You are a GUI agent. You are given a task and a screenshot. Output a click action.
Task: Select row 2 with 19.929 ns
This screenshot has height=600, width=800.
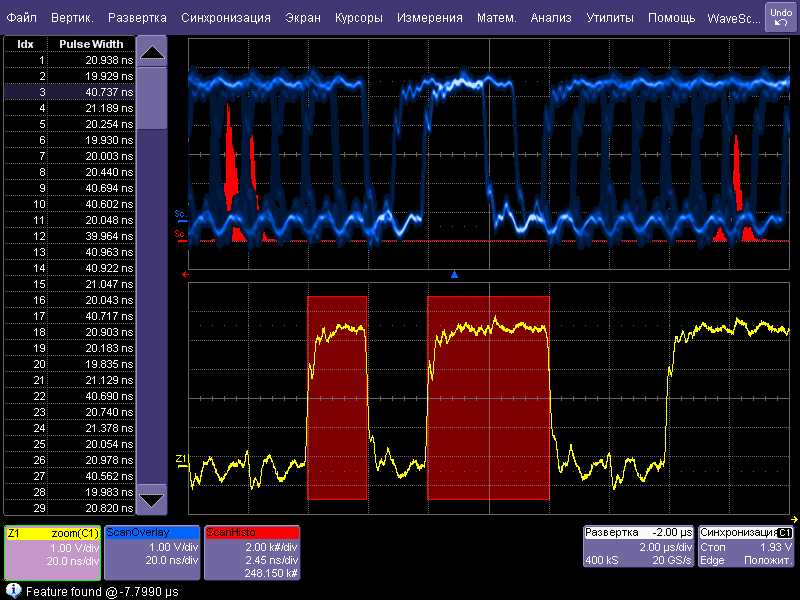click(69, 76)
